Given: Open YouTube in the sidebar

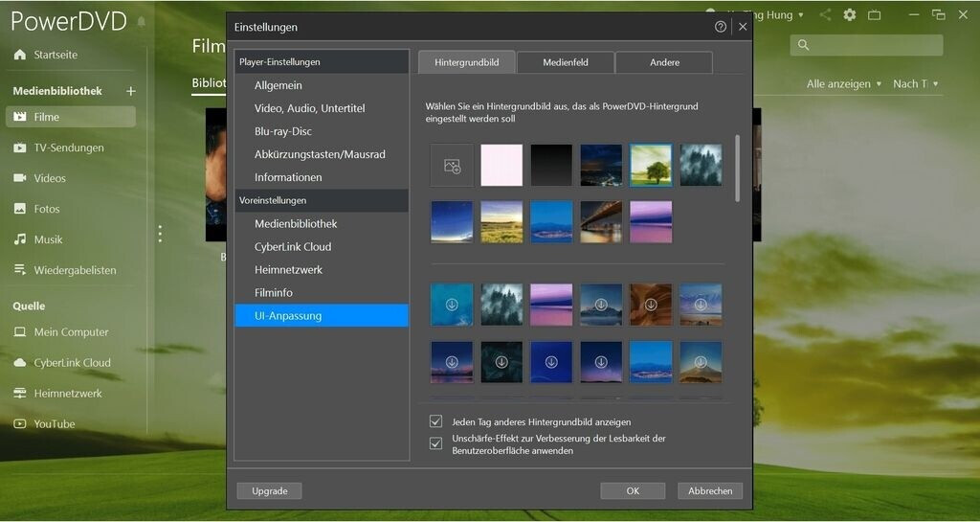Looking at the screenshot, I should pyautogui.click(x=54, y=423).
